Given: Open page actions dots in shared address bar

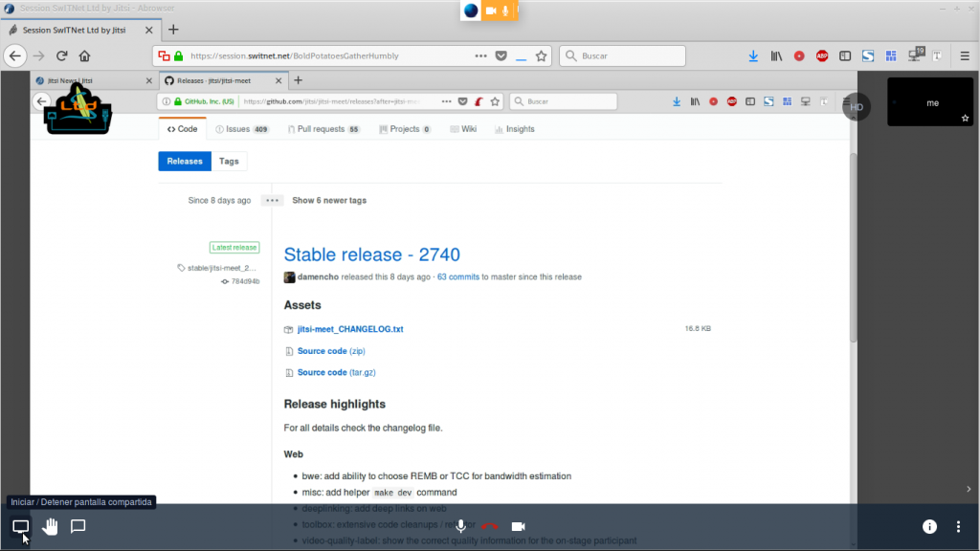Looking at the screenshot, I should 446,101.
